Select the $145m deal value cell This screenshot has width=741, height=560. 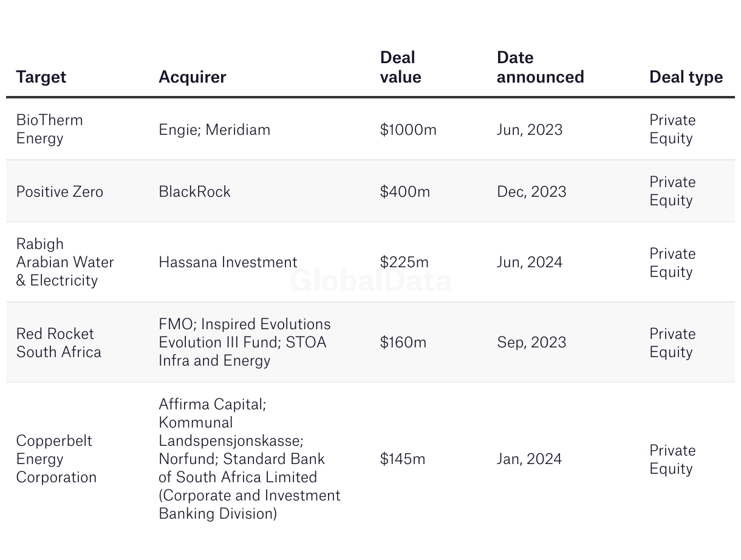click(403, 459)
